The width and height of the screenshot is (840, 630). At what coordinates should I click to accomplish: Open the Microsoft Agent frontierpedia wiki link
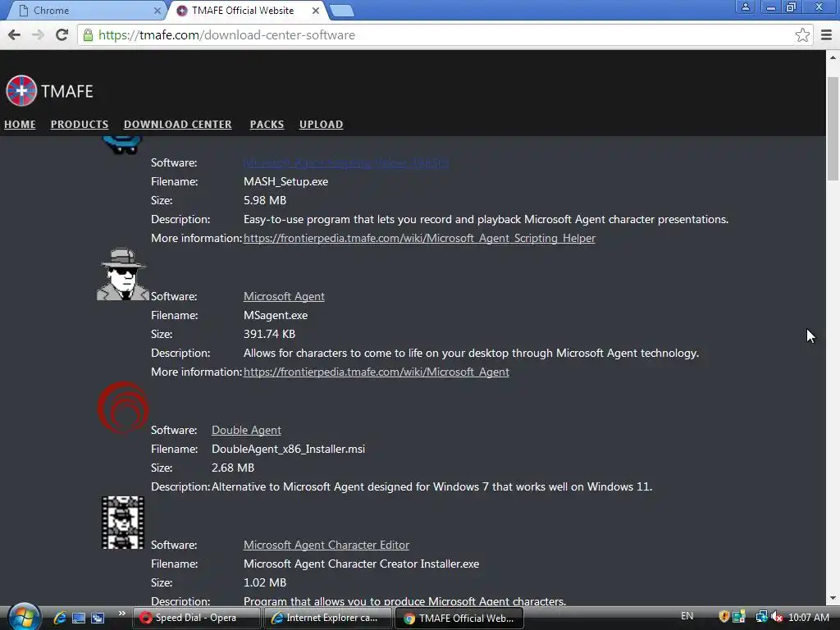click(376, 372)
